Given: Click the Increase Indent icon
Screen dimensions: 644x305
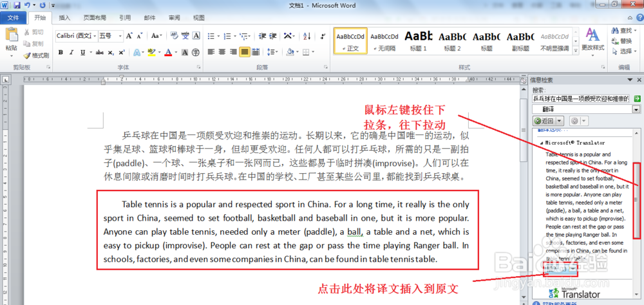Looking at the screenshot, I should (272, 36).
